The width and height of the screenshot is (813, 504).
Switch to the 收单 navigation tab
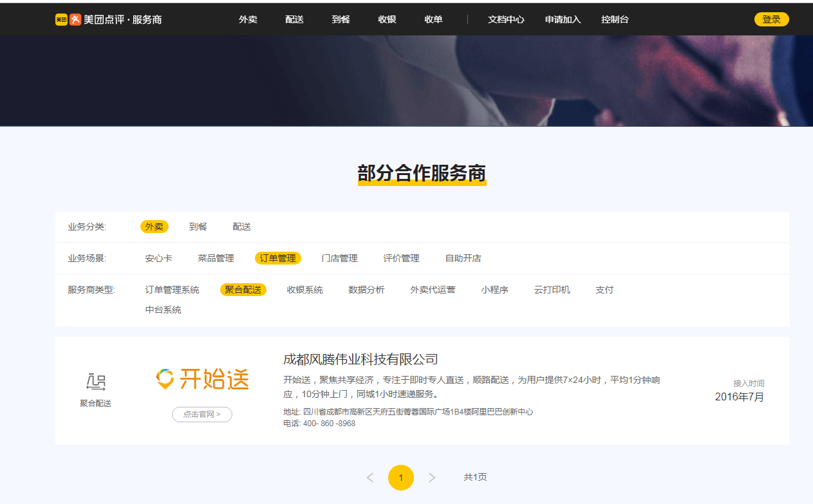tap(433, 19)
